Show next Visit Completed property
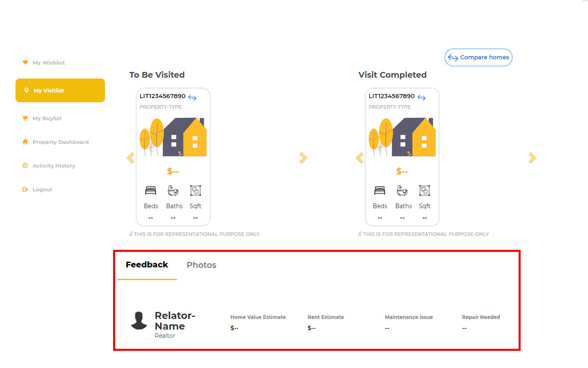The width and height of the screenshot is (588, 368). [x=532, y=158]
